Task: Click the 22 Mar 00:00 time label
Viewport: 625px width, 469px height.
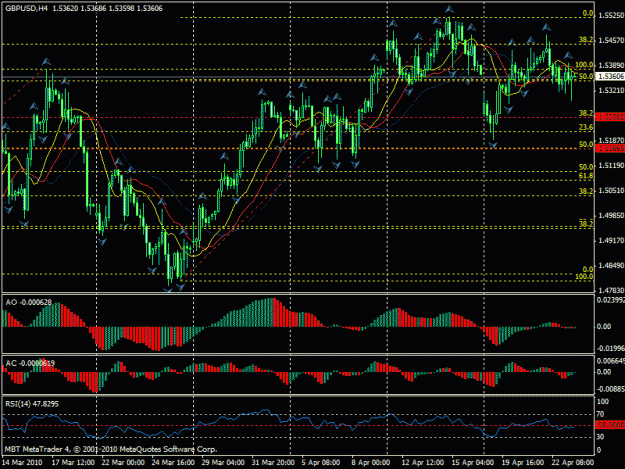Action: click(x=123, y=463)
